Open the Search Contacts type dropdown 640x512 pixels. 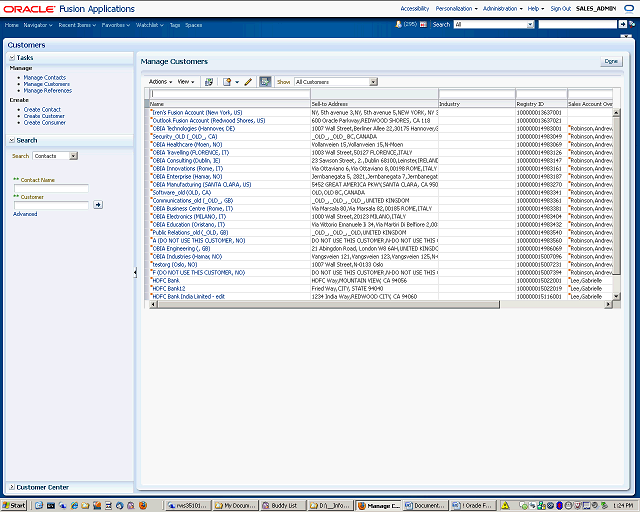pos(75,156)
